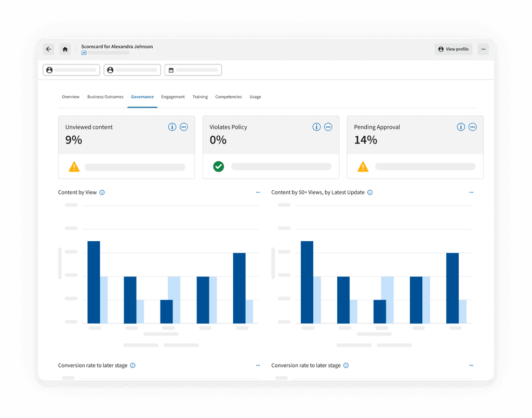
Task: Click the tallest dark bar in Content by View chart
Action: [94, 282]
